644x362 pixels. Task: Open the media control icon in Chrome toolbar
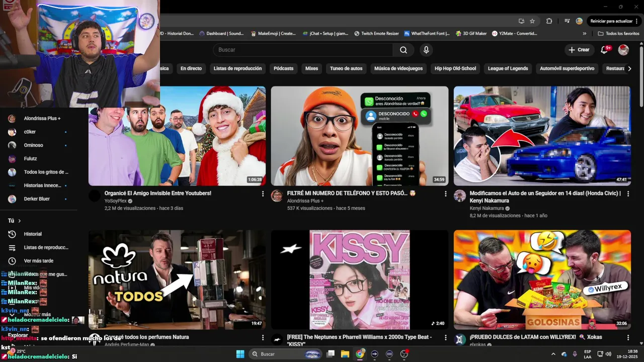(x=567, y=21)
